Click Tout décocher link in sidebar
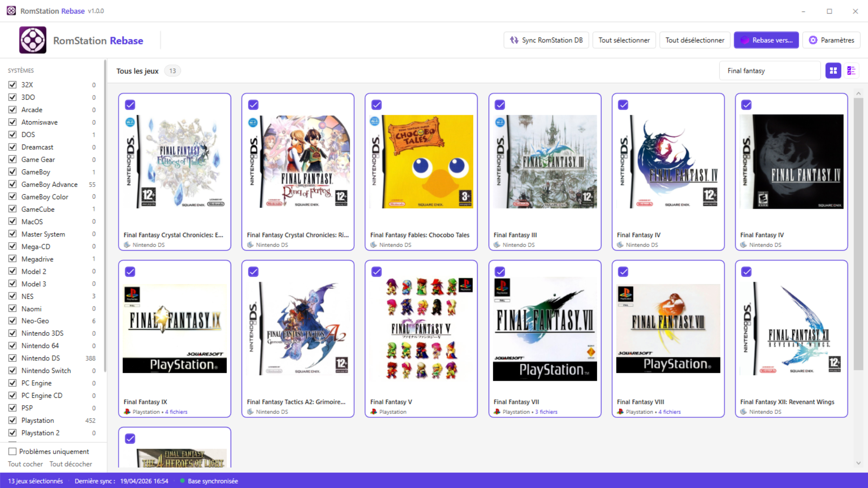 tap(71, 464)
